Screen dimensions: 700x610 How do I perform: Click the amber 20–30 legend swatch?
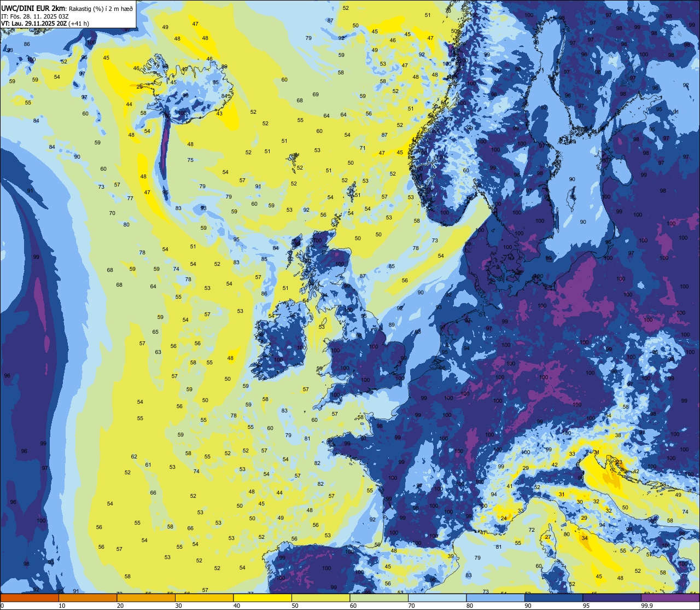pyautogui.click(x=146, y=597)
